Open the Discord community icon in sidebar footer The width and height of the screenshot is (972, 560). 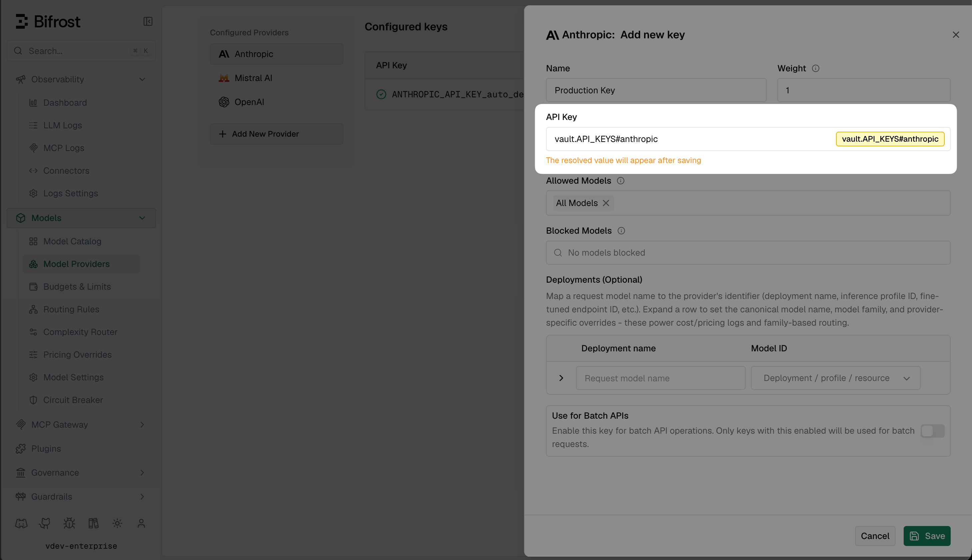tap(21, 523)
